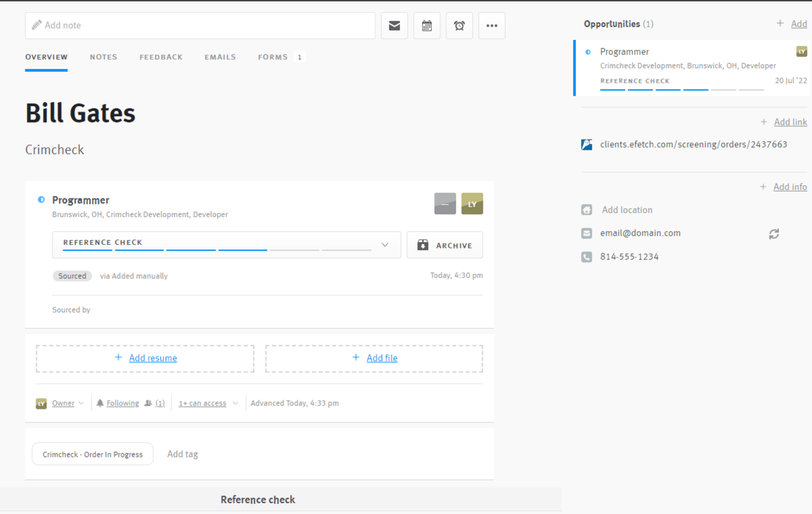The width and height of the screenshot is (812, 514).
Task: Click the Add info link
Action: pos(790,187)
